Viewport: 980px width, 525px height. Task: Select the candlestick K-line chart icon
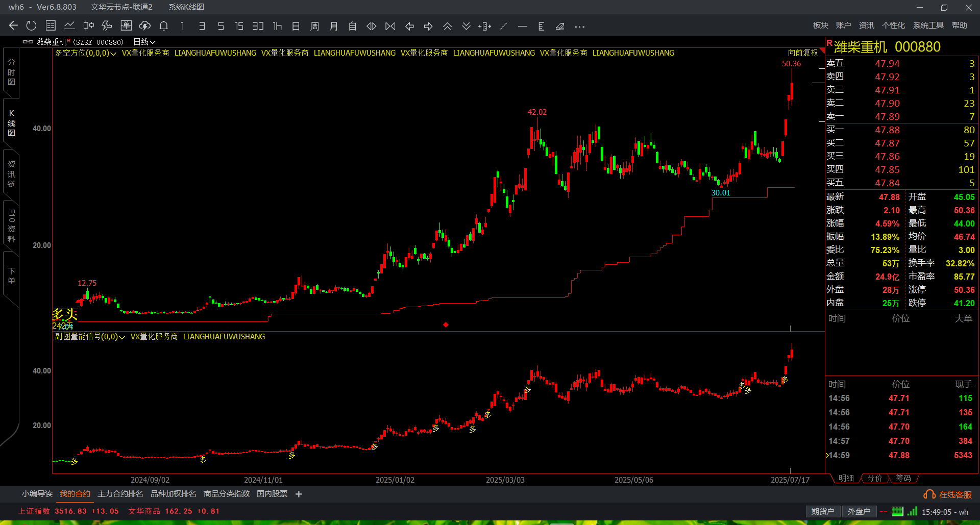[88, 26]
